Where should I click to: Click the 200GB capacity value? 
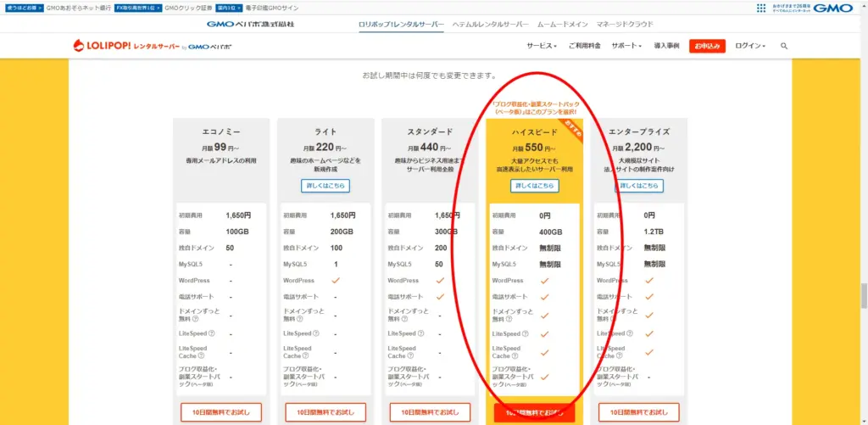pyautogui.click(x=342, y=232)
